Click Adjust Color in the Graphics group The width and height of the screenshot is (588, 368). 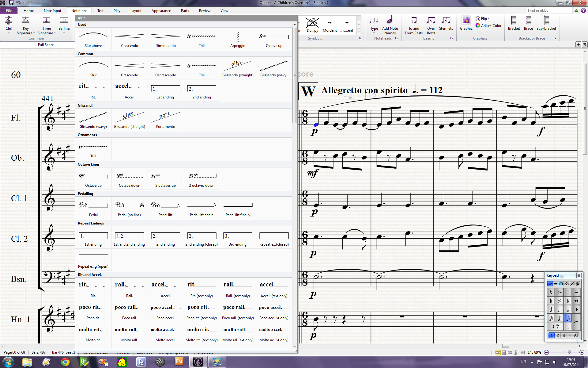click(488, 26)
